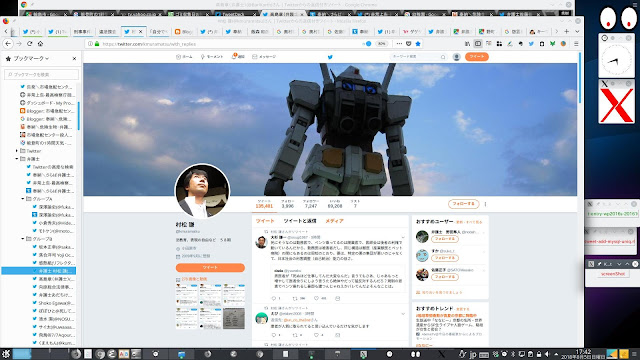Select the ツイート tab in timeline
This screenshot has height=360, width=640.
265,221
